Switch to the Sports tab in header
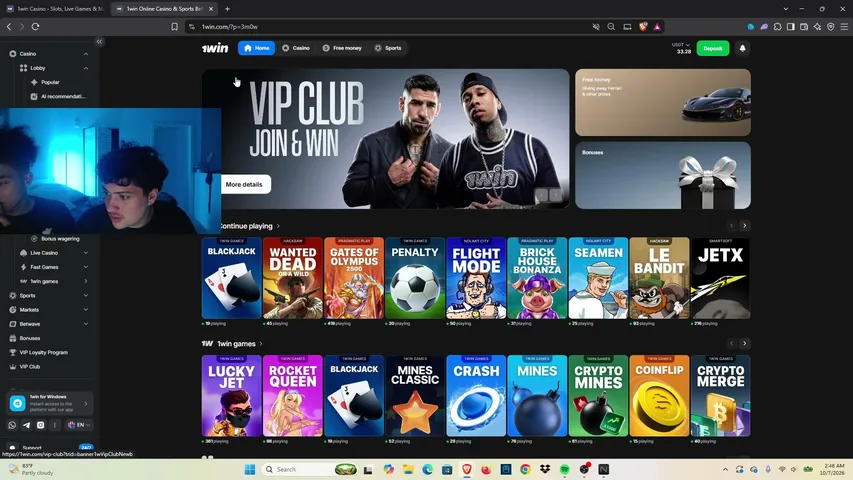The height and width of the screenshot is (480, 853). [388, 48]
